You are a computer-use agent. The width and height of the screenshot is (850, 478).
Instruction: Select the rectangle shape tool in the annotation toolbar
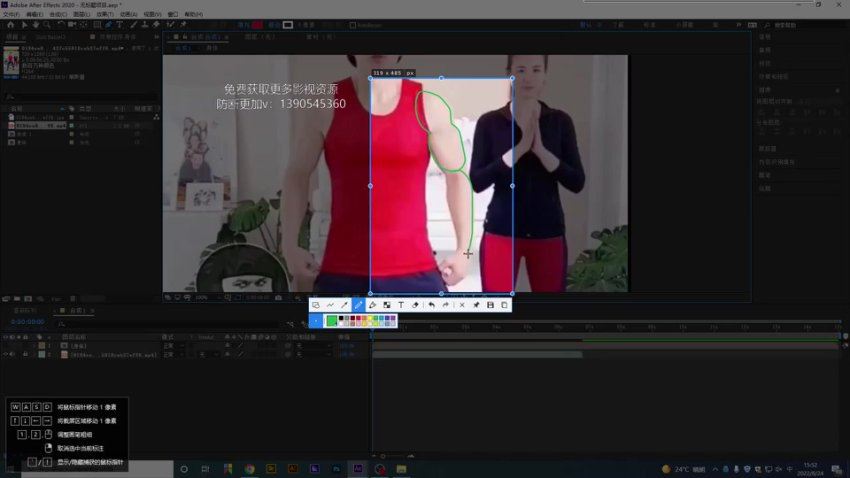coord(315,305)
